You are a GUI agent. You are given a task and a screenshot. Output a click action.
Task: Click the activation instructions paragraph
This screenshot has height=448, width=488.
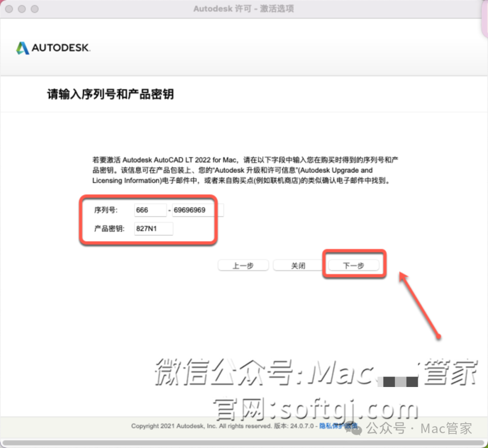245,170
